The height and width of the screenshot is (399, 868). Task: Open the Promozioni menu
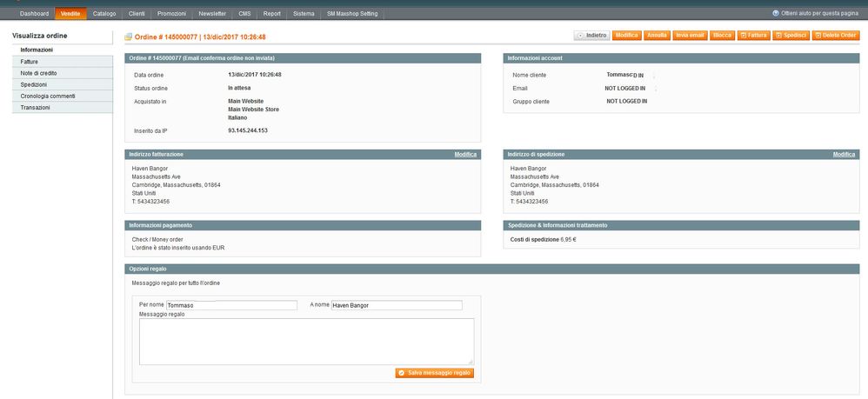171,13
